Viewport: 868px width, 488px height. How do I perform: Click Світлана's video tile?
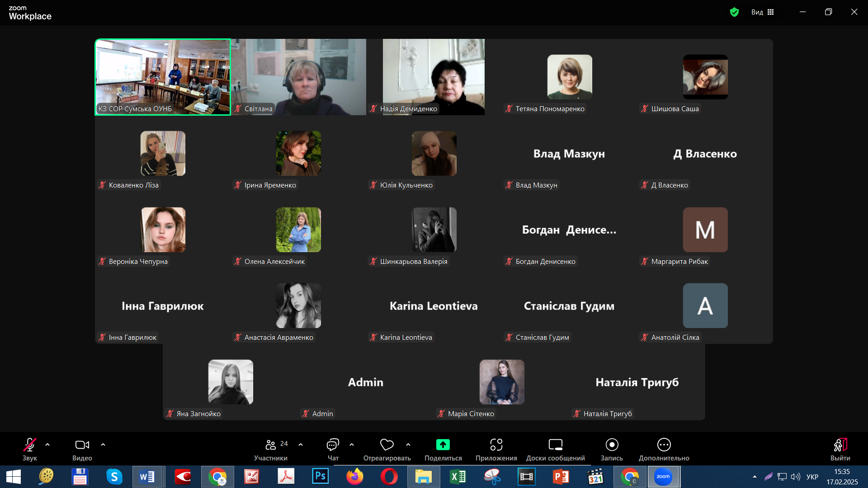pos(298,77)
